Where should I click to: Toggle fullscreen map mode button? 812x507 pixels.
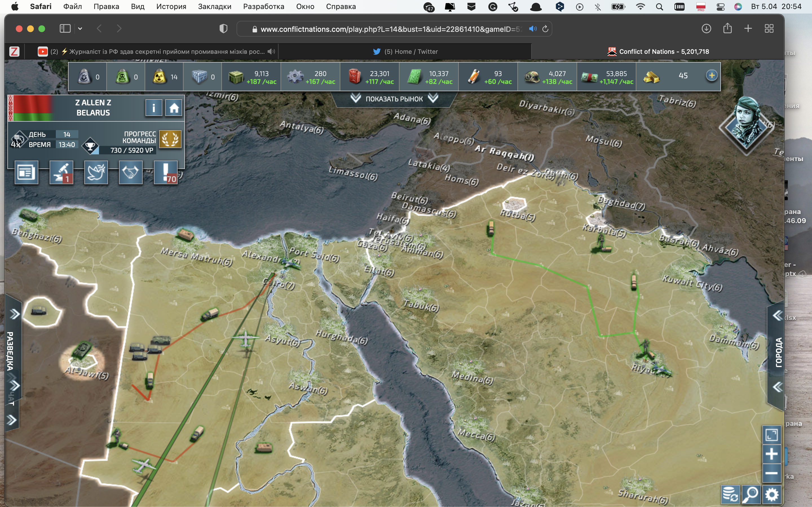(771, 435)
